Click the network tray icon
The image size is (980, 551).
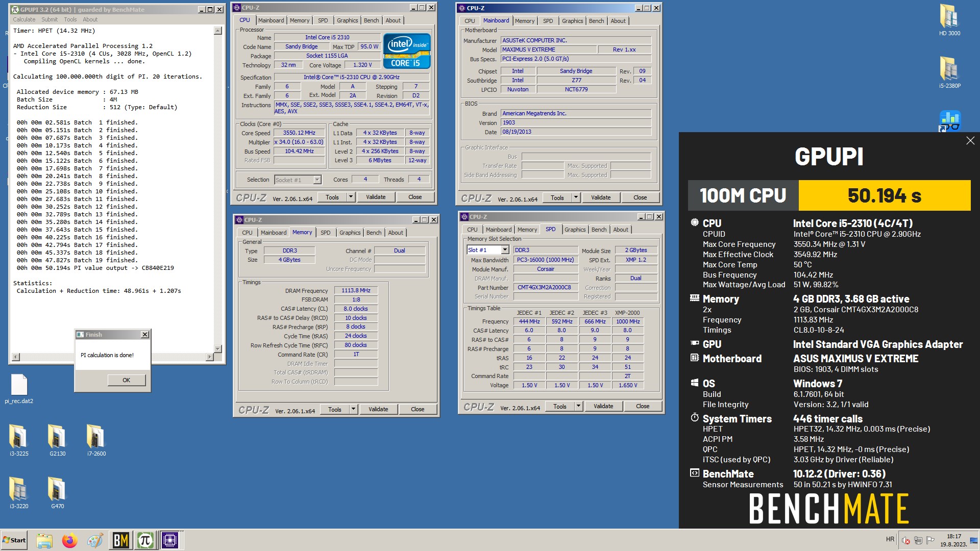tap(918, 540)
